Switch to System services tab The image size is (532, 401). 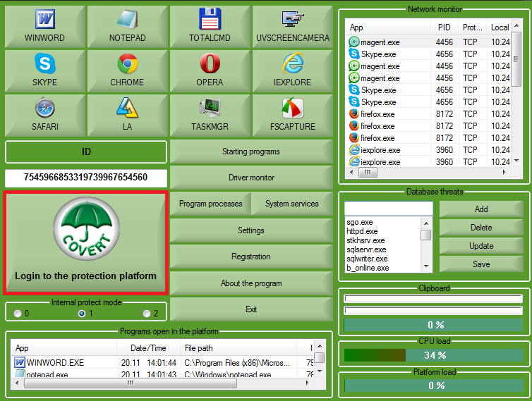(291, 204)
